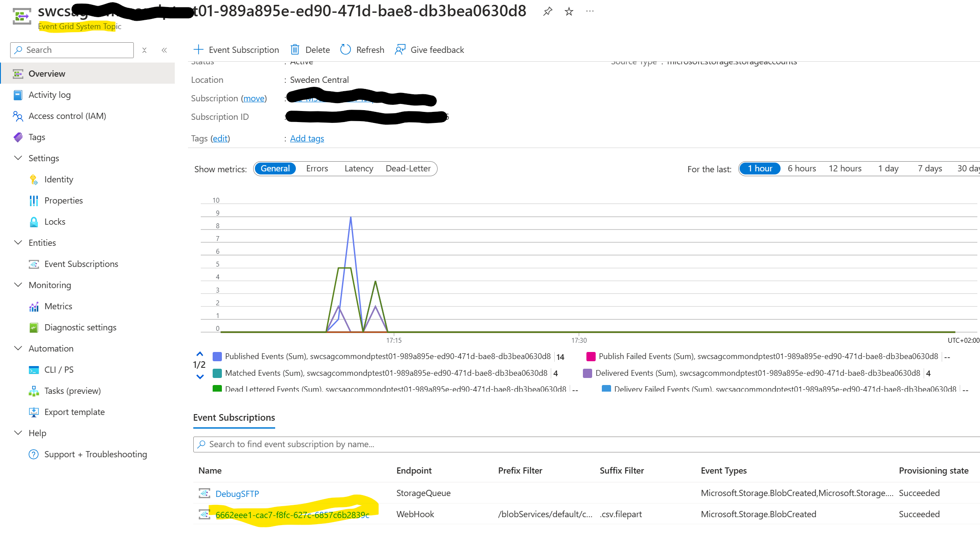
Task: Switch metrics view to Dead-Letter
Action: tap(408, 169)
